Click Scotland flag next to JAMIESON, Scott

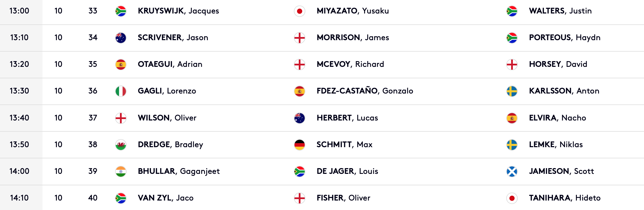tap(512, 172)
